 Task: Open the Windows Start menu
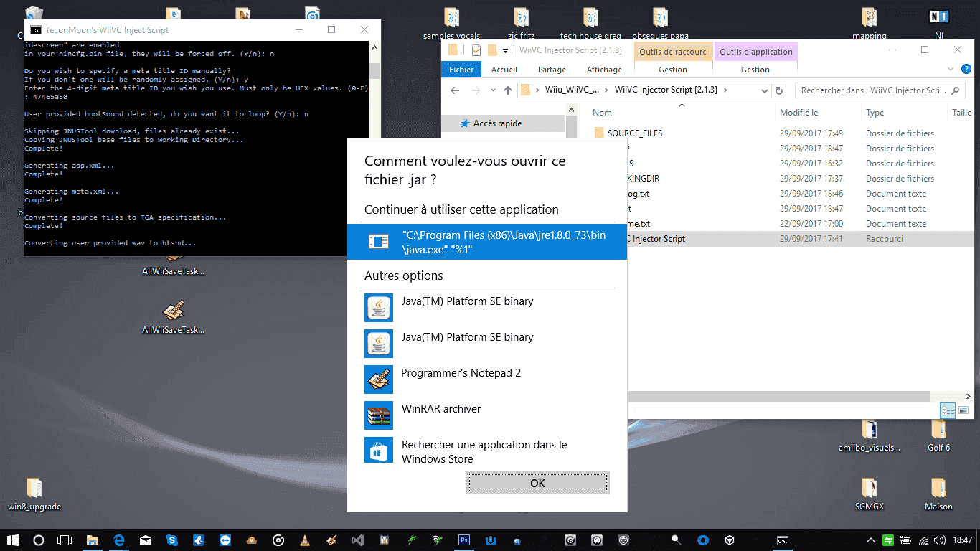[13, 540]
